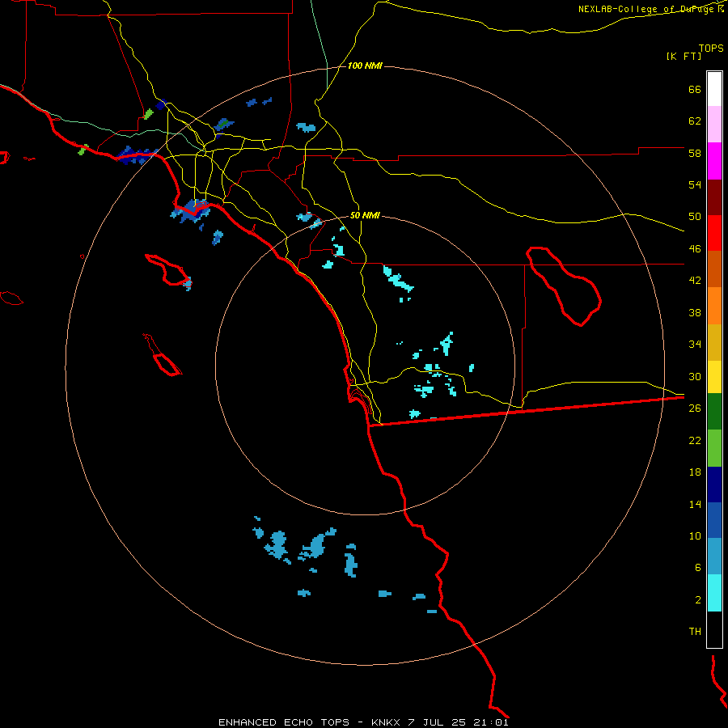
Task: Select the black TH legend band
Action: (714, 629)
